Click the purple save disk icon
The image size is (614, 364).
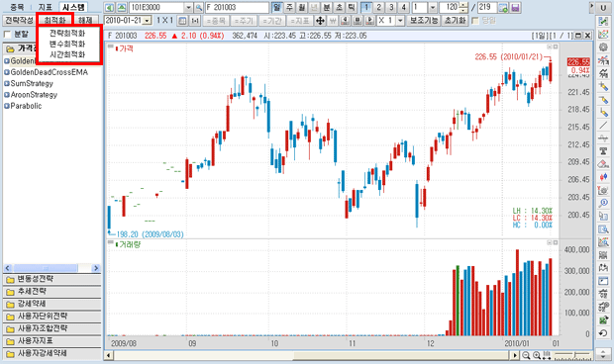(x=515, y=8)
